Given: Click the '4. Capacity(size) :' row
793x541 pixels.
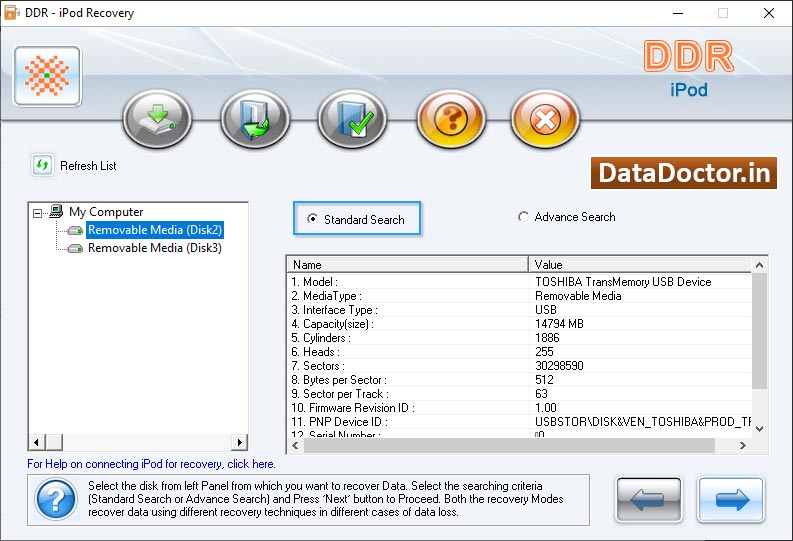Looking at the screenshot, I should [x=519, y=324].
